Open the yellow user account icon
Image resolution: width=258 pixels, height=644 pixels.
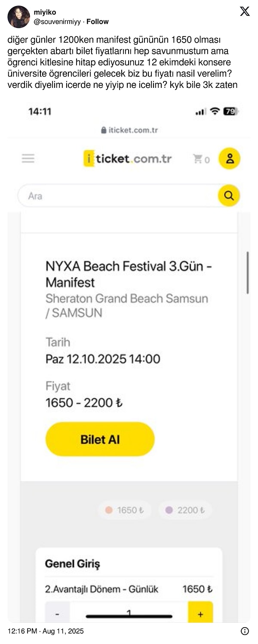(229, 159)
